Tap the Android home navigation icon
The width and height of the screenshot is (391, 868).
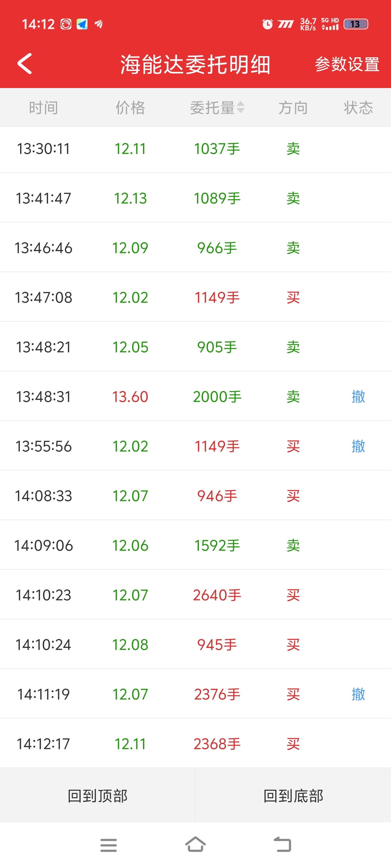pyautogui.click(x=195, y=844)
